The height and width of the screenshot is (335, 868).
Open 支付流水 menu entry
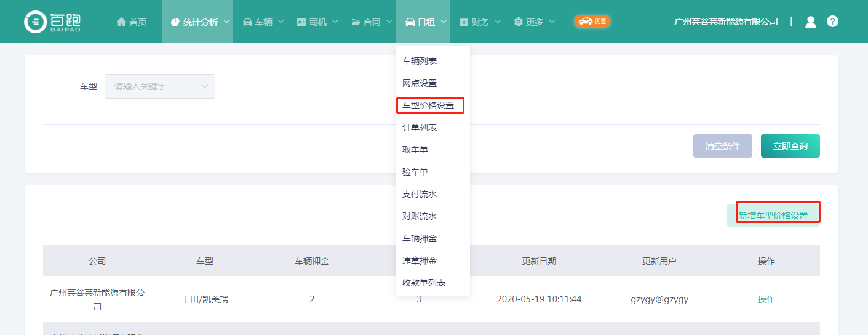420,194
